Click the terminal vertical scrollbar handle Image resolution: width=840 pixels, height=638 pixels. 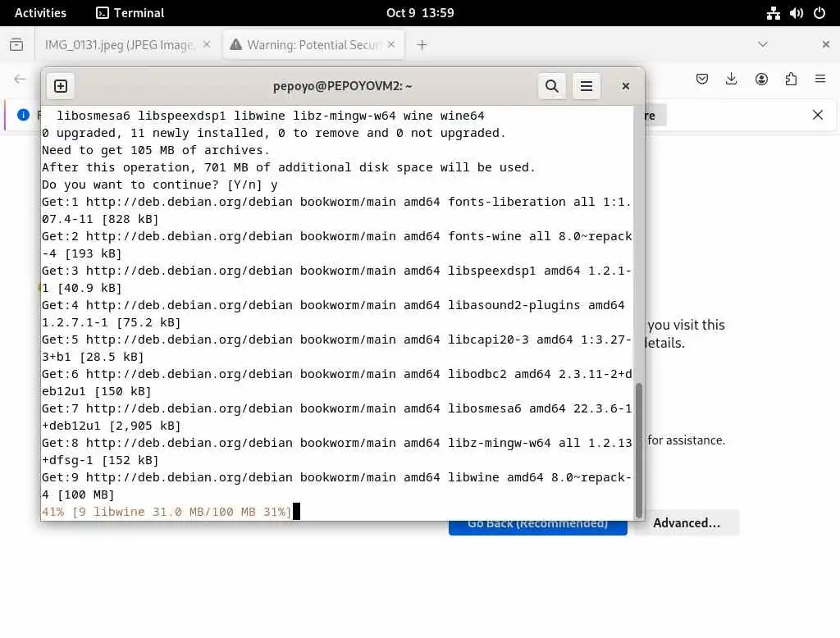pyautogui.click(x=638, y=450)
